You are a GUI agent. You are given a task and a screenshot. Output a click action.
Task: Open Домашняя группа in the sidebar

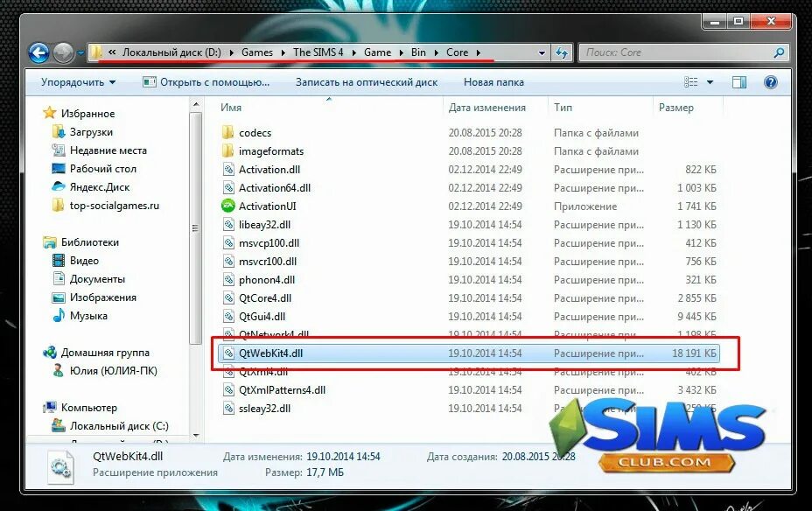tap(105, 353)
